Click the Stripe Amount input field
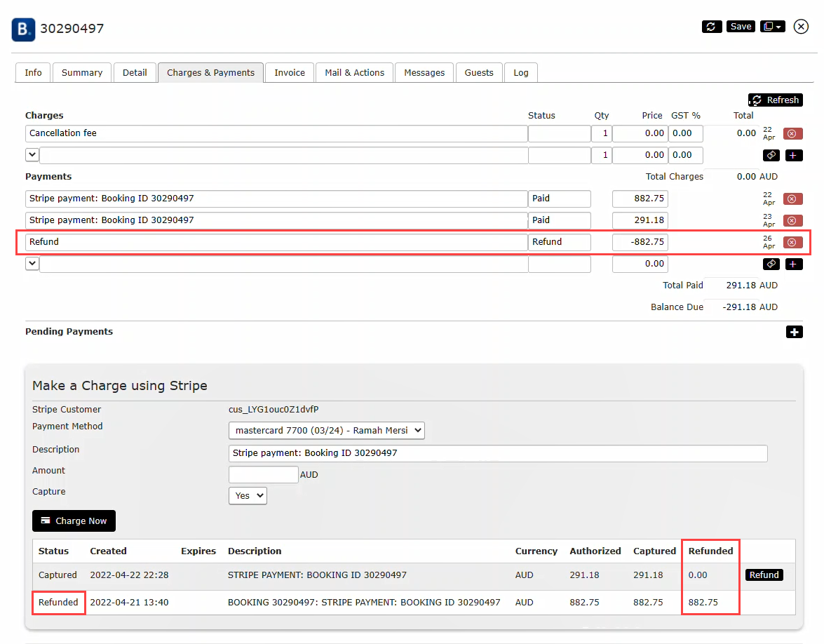The image size is (824, 644). (x=263, y=475)
